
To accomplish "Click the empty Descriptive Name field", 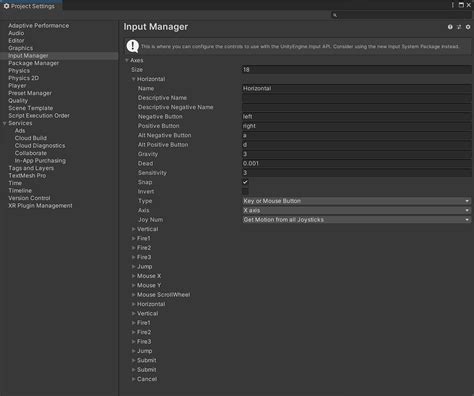I will click(356, 98).
